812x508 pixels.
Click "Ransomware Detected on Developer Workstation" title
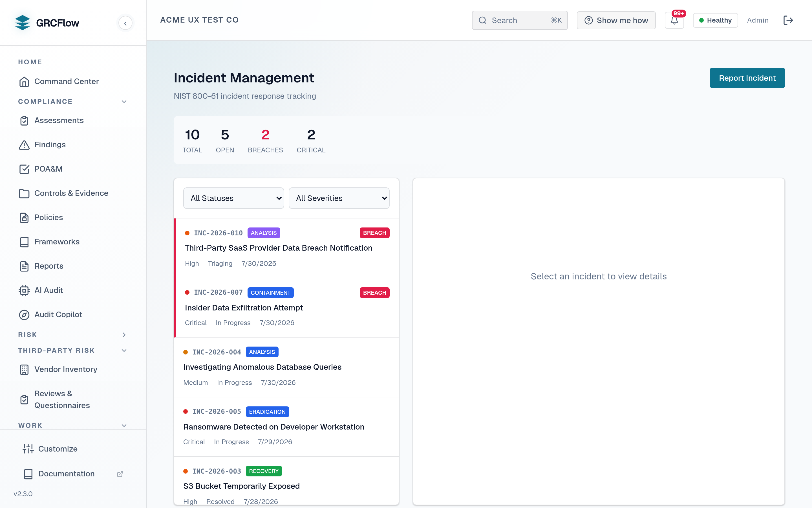[x=273, y=427]
